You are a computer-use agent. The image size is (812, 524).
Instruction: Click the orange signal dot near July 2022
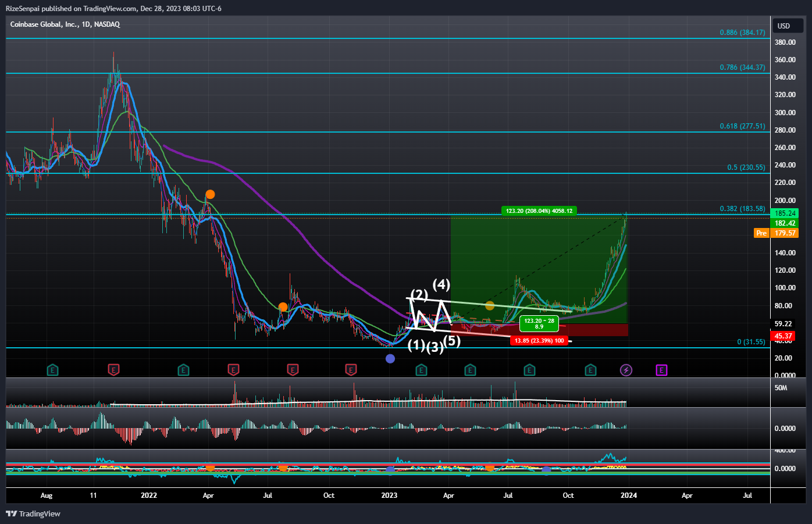click(283, 306)
